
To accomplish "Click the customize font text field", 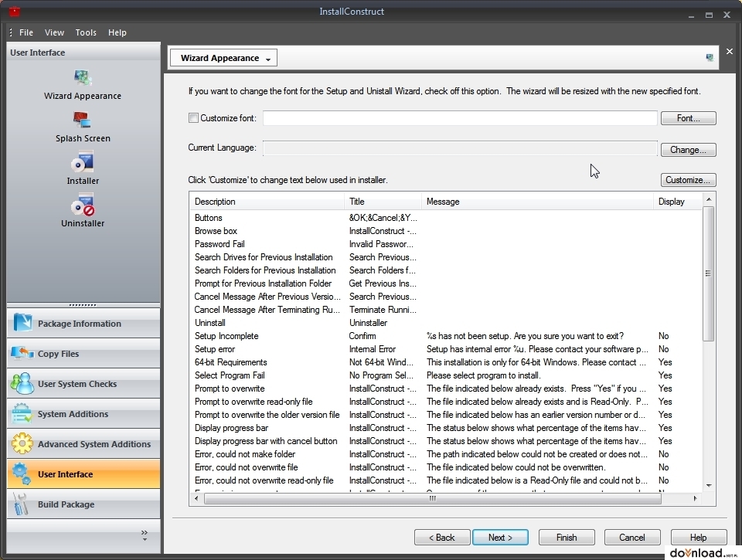I will [x=460, y=118].
